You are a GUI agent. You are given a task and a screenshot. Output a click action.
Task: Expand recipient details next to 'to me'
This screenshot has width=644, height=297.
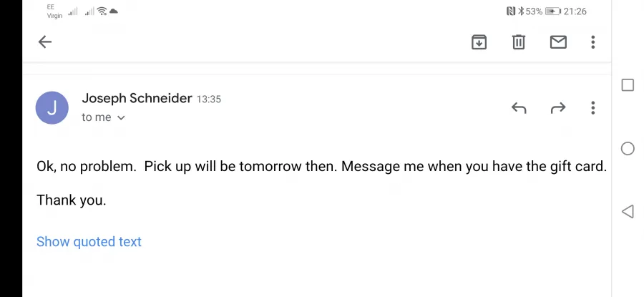(x=121, y=117)
